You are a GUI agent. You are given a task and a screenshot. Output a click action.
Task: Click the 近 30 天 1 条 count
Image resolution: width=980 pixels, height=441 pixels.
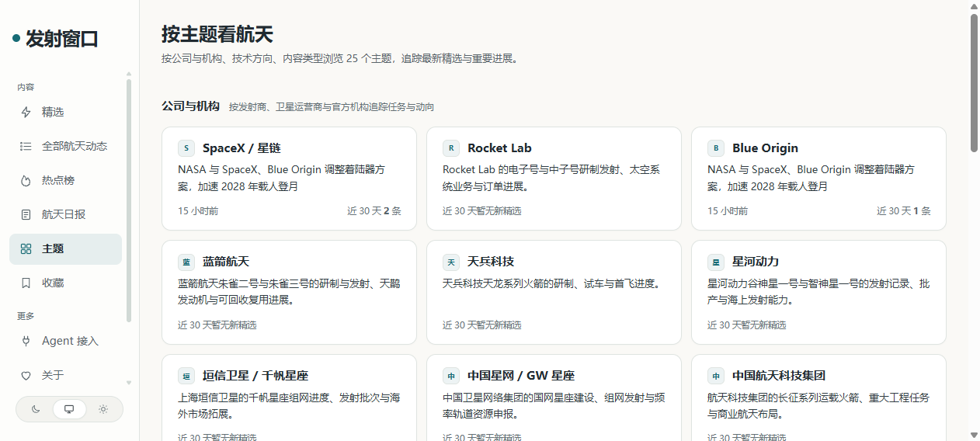pos(903,211)
